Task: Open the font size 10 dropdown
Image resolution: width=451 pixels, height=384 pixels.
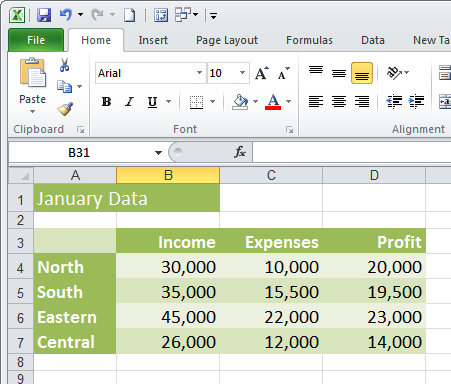Action: click(x=242, y=73)
